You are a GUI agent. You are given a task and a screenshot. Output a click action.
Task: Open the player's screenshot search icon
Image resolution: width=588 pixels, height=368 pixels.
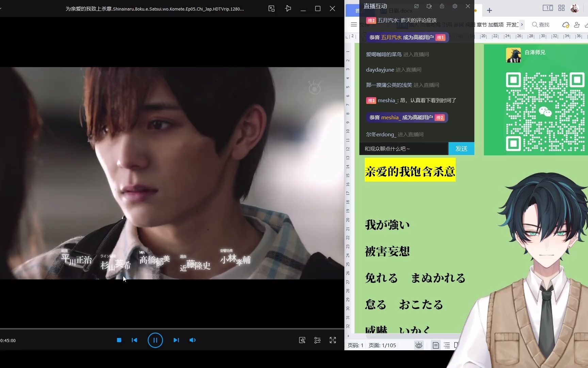tap(302, 340)
